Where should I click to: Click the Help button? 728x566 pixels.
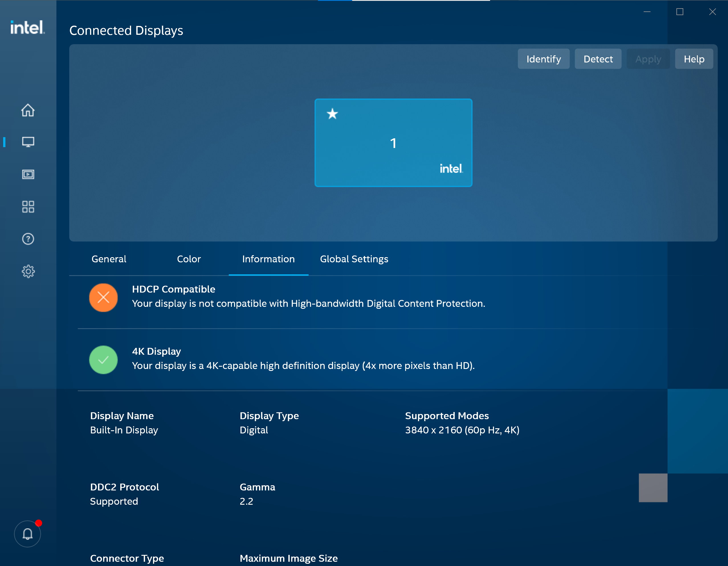(694, 59)
